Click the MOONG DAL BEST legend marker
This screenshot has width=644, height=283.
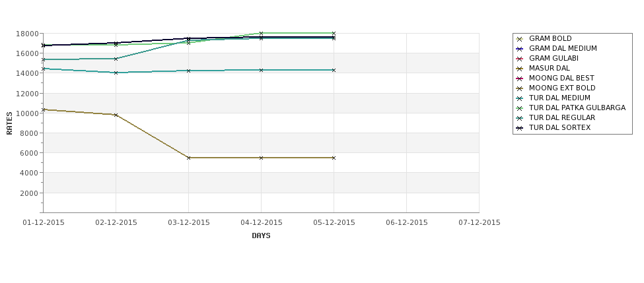point(520,79)
